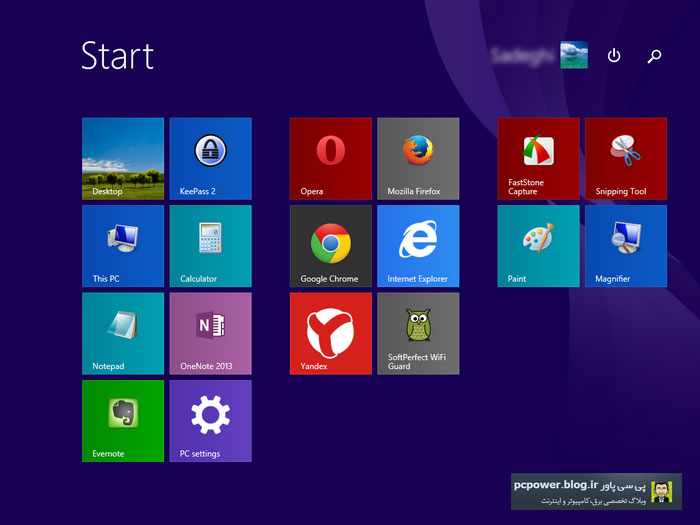700x525 pixels.
Task: Open Notepad tile
Action: point(123,333)
